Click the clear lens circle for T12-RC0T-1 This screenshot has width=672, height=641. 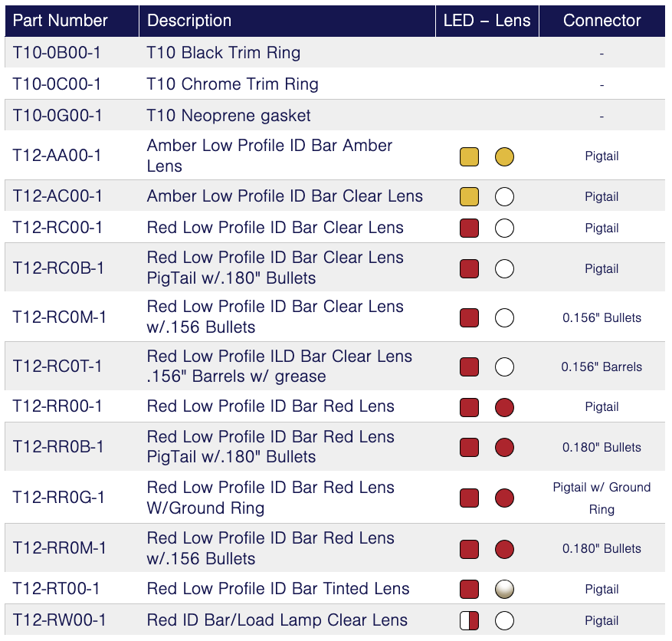(x=504, y=367)
